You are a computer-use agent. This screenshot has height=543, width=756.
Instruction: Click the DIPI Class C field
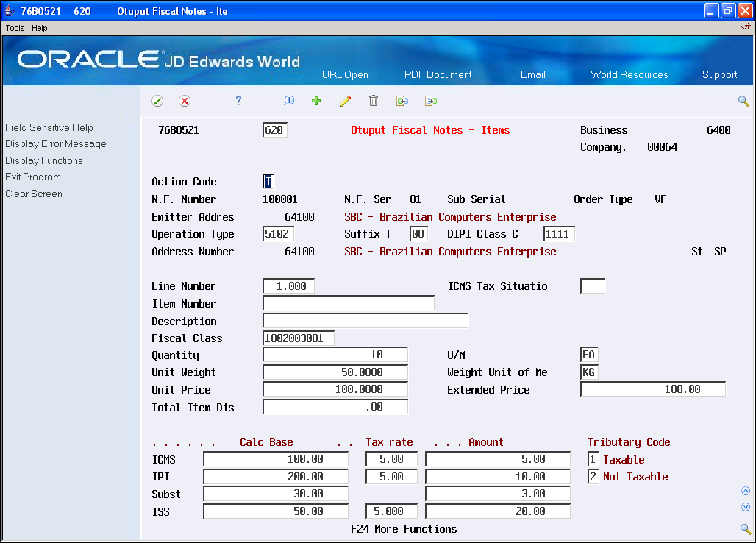point(559,234)
